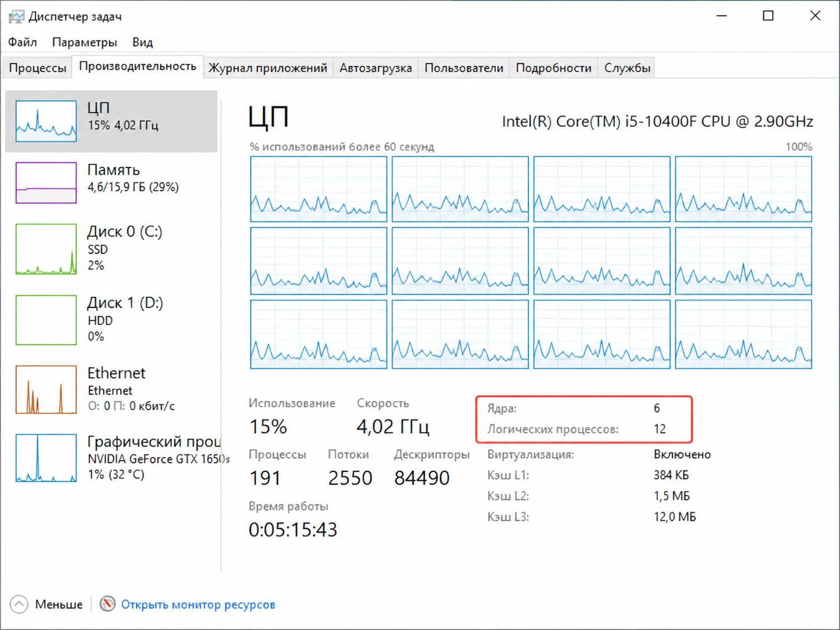The image size is (840, 630).
Task: Click the Кэш L1 value 384 КБ
Action: 671,475
